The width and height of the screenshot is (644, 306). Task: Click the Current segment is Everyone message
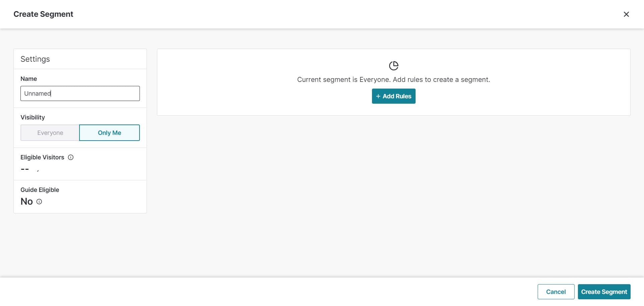[x=393, y=80]
